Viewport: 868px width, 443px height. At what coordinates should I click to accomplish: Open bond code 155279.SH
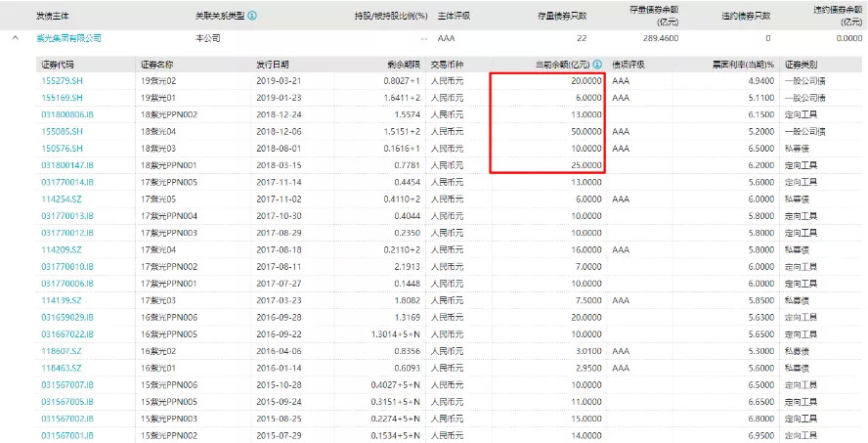click(x=62, y=81)
